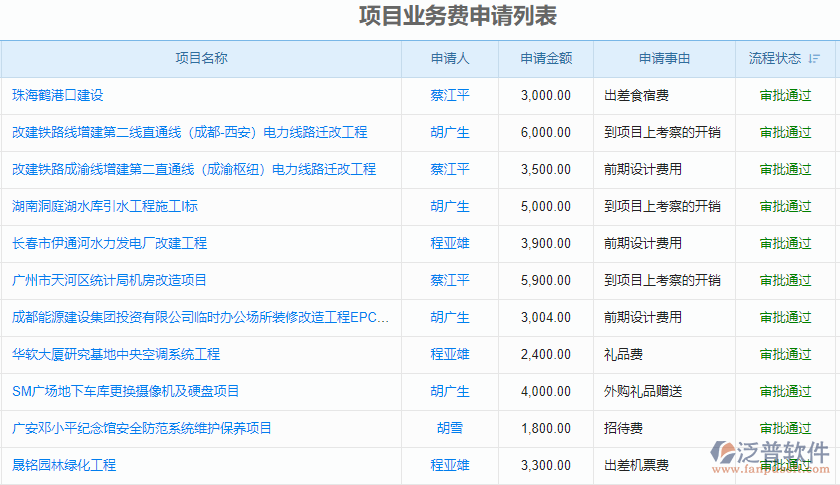Click the 申请金额 column header
The height and width of the screenshot is (485, 840).
tap(546, 58)
